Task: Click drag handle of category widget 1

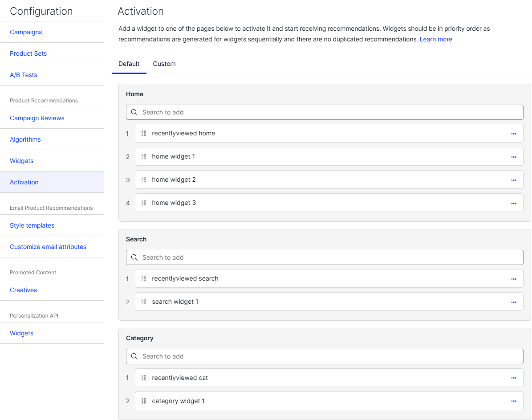Action: pyautogui.click(x=144, y=401)
